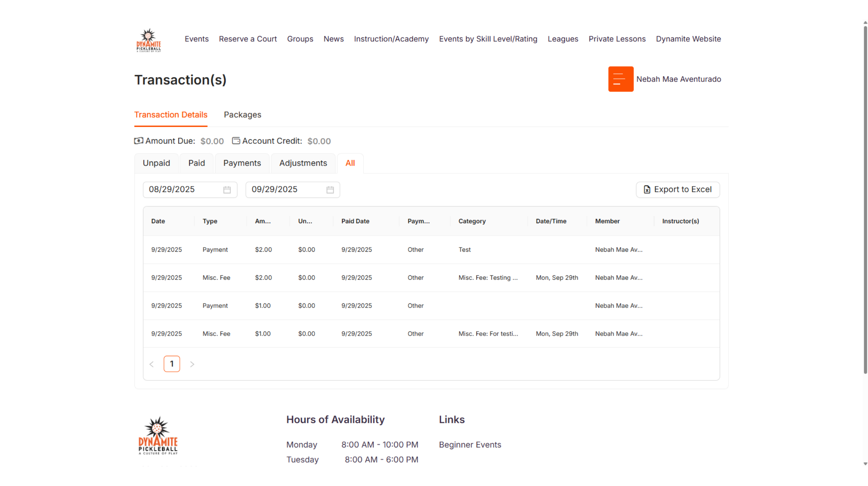The height and width of the screenshot is (486, 868).
Task: Open the start date calendar picker icon
Action: pyautogui.click(x=227, y=190)
